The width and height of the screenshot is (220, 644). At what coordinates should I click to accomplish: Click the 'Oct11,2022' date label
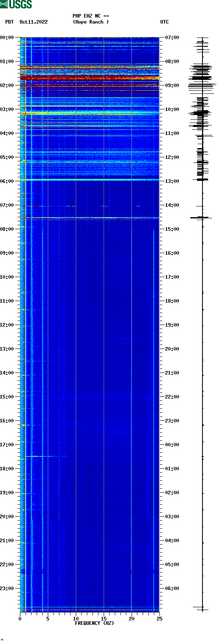[33, 22]
